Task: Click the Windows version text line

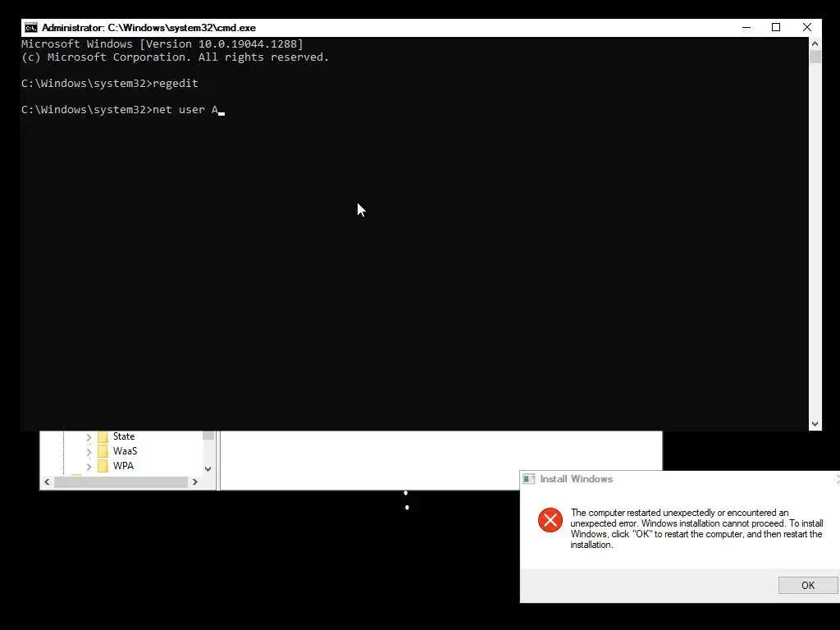Action: coord(162,44)
